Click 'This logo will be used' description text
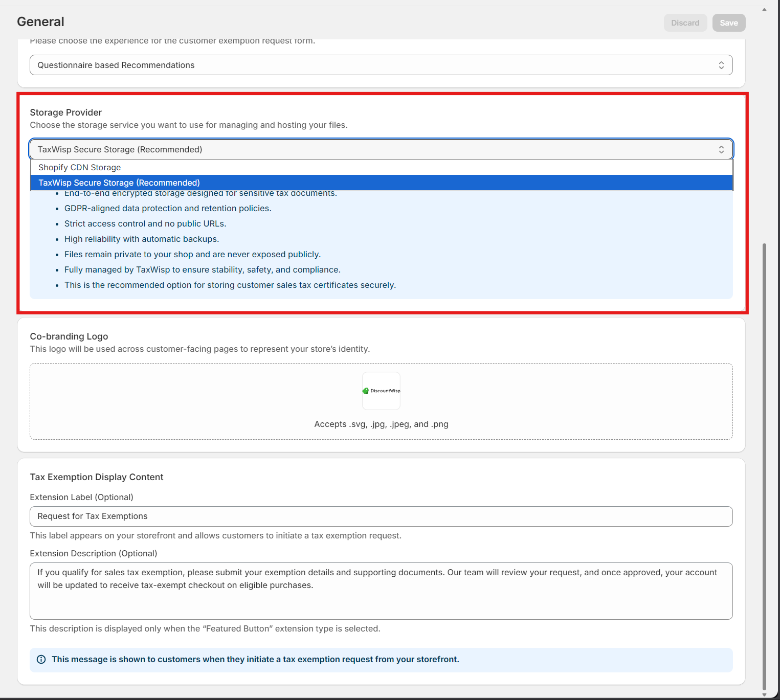 point(199,349)
